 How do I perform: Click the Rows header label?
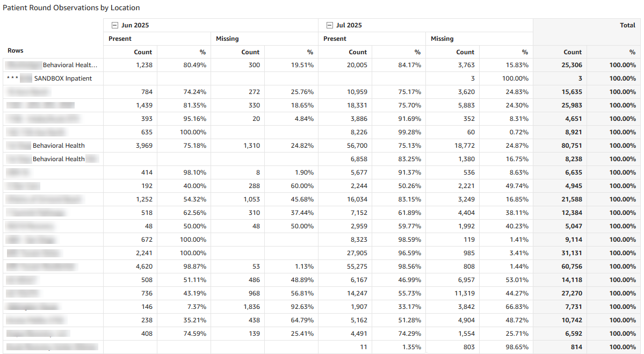point(16,50)
